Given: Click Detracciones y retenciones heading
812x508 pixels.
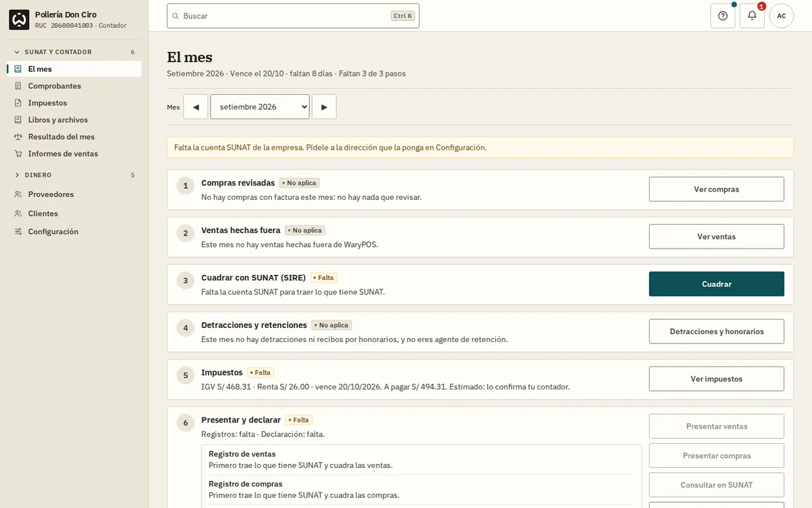Looking at the screenshot, I should pos(254,325).
